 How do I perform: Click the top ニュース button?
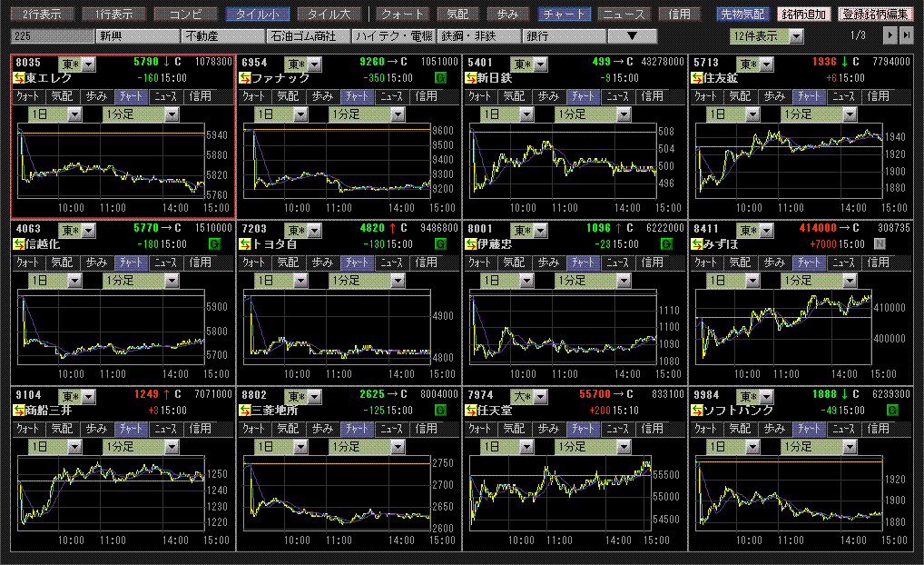point(624,15)
